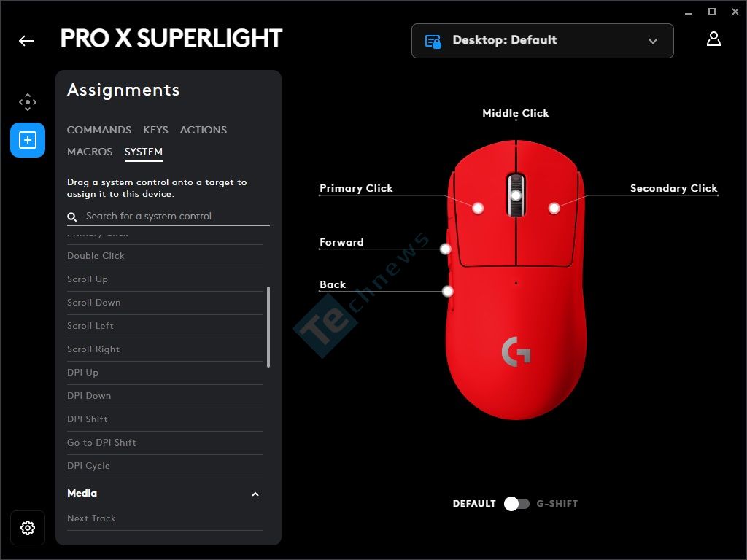
Task: Focus the Search for a system control field
Action: point(169,216)
